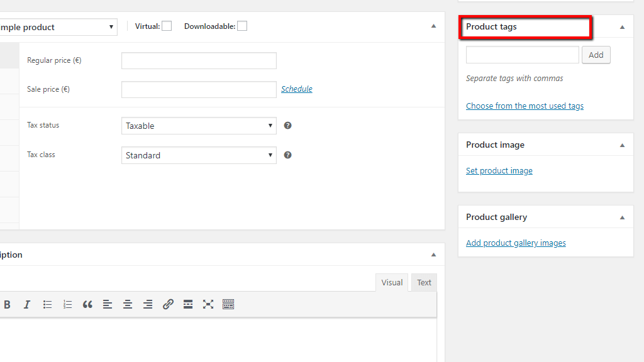
Task: Open the Tax class Standard dropdown
Action: 199,155
